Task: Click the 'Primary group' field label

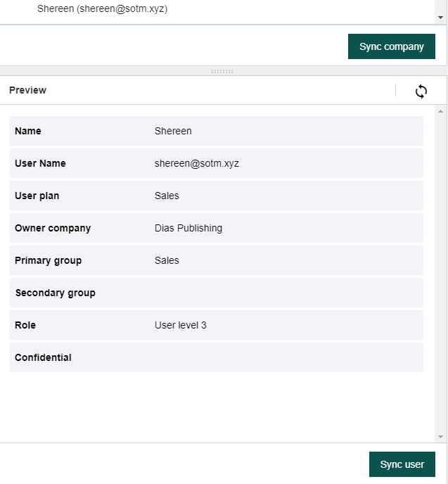Action: coord(48,260)
